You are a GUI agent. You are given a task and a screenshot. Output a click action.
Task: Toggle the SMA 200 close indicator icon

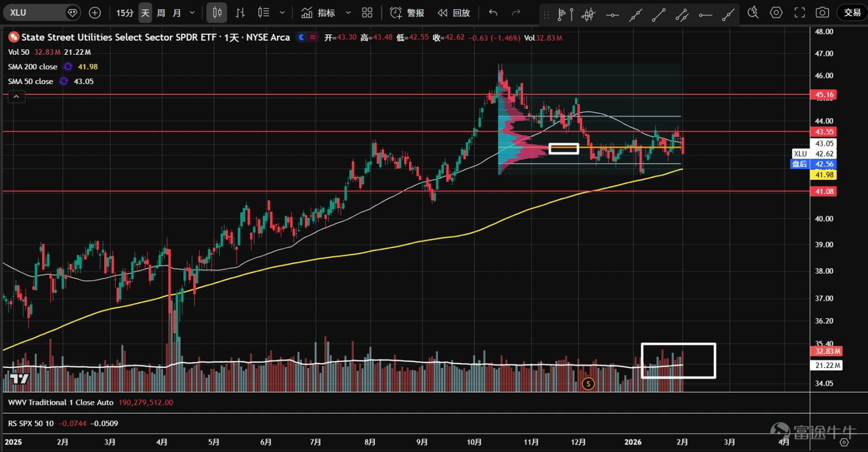68,67
